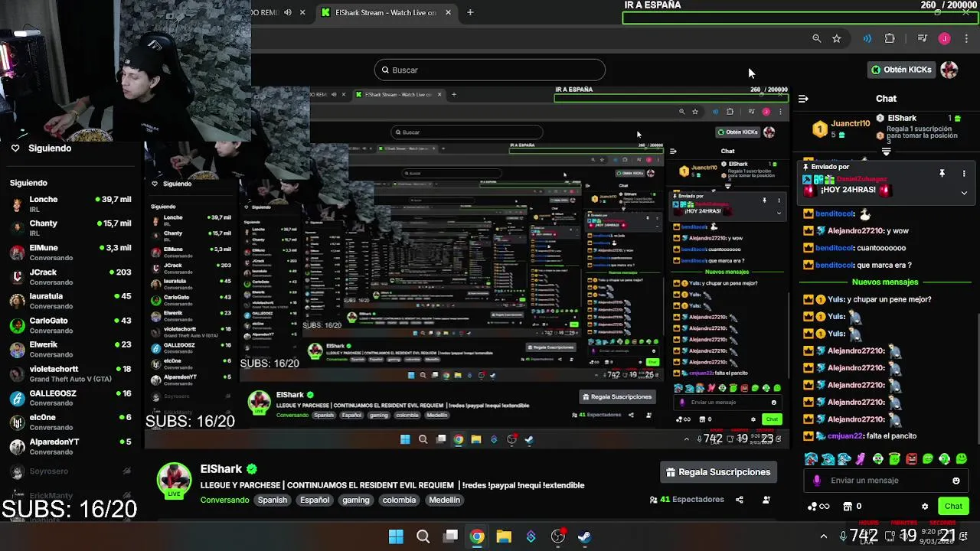This screenshot has height=551, width=980.
Task: Open a new browser tab
Action: coord(470,12)
